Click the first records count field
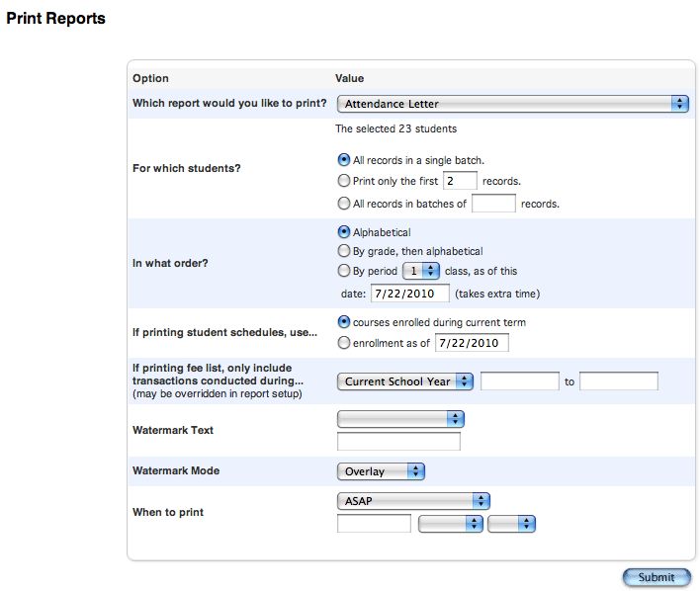This screenshot has width=700, height=591. click(x=460, y=181)
